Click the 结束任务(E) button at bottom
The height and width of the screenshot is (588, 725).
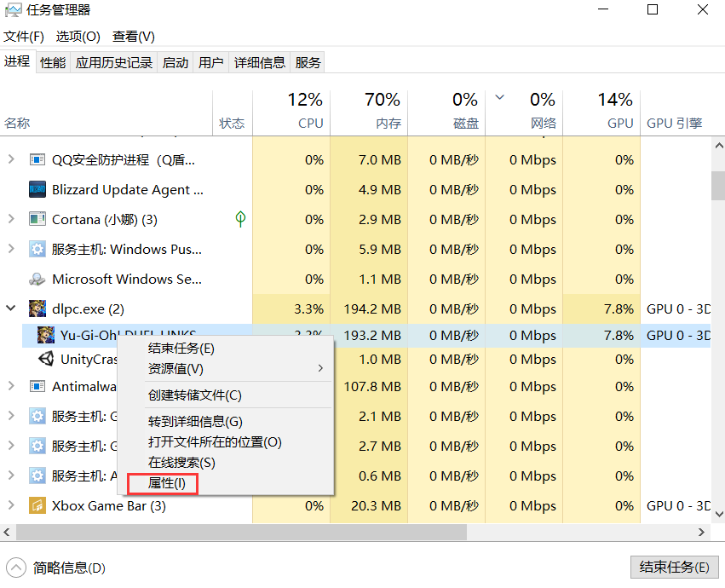coord(675,568)
